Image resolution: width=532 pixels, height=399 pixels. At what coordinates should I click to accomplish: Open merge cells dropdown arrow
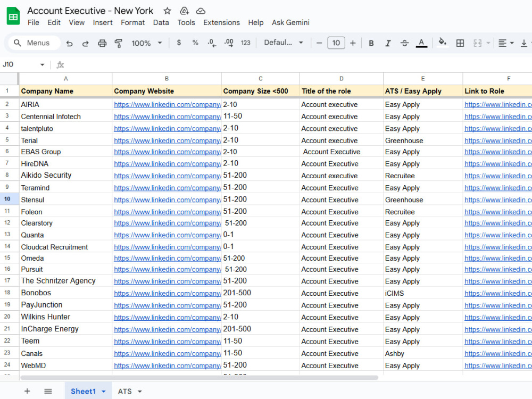click(x=488, y=43)
